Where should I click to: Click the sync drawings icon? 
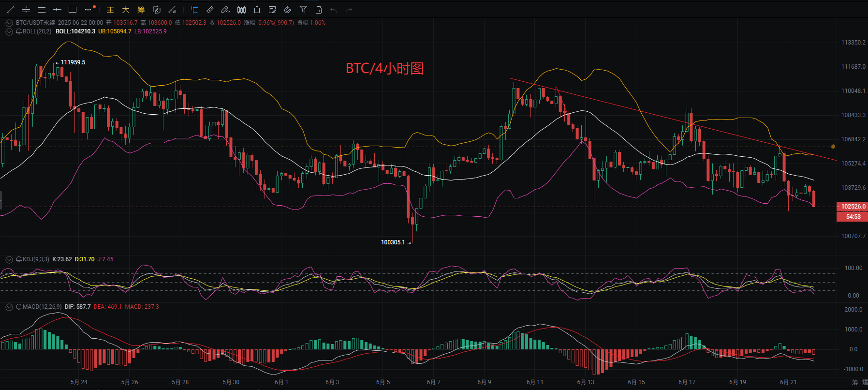pyautogui.click(x=157, y=10)
